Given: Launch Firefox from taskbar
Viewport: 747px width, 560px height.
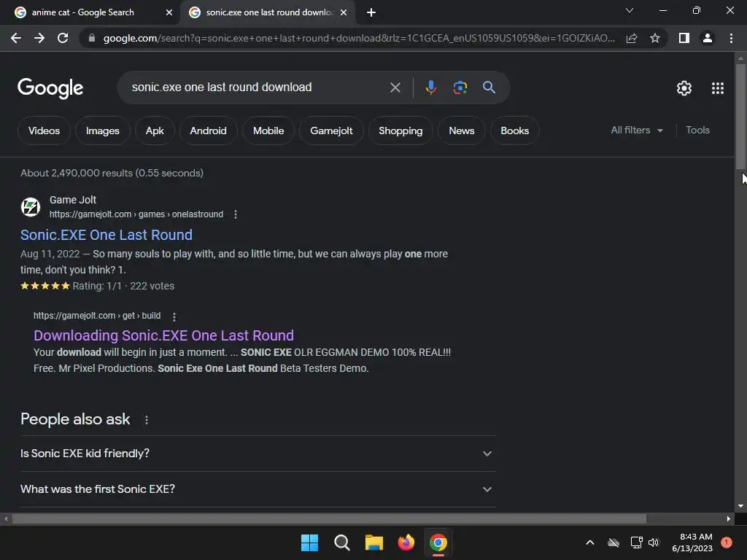Looking at the screenshot, I should pyautogui.click(x=406, y=542).
